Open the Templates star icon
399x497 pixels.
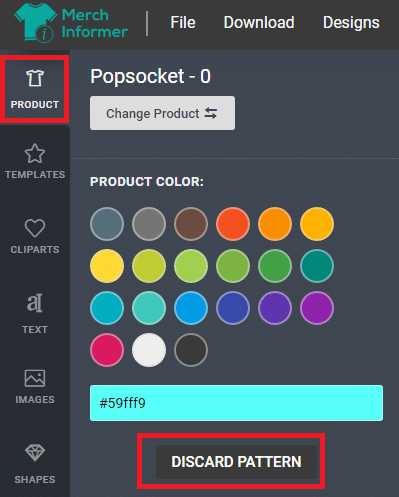pos(35,153)
